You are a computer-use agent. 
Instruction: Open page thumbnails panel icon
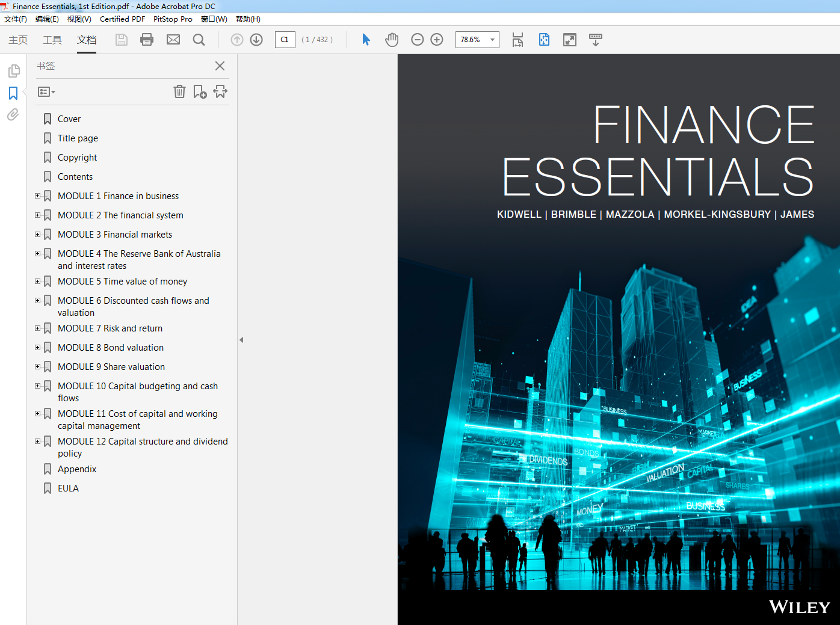[x=14, y=71]
